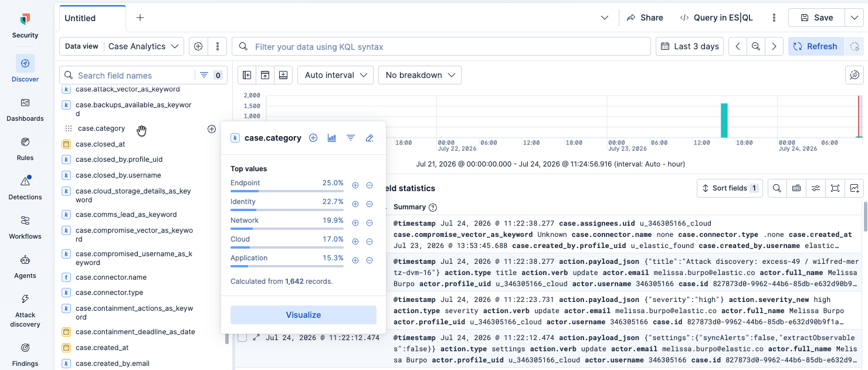The width and height of the screenshot is (868, 370).
Task: Click the Search field names input
Action: [x=129, y=75]
